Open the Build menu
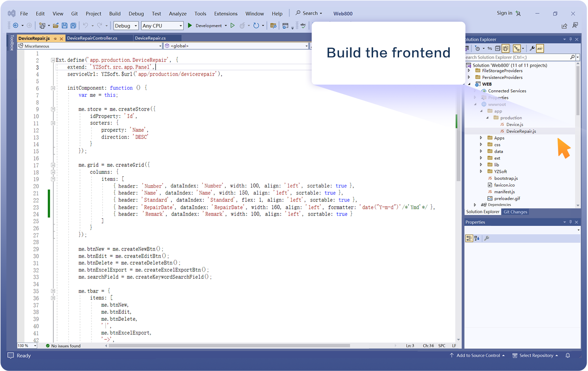 click(x=115, y=13)
